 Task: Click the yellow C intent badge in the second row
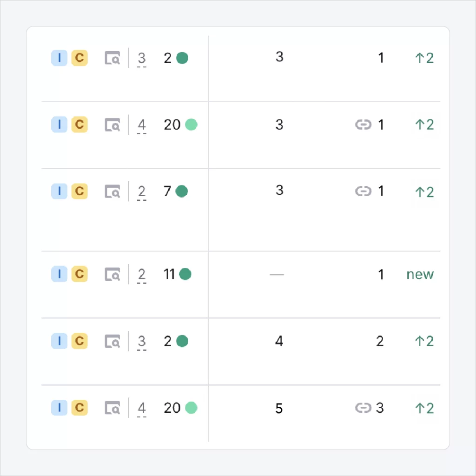(x=79, y=125)
